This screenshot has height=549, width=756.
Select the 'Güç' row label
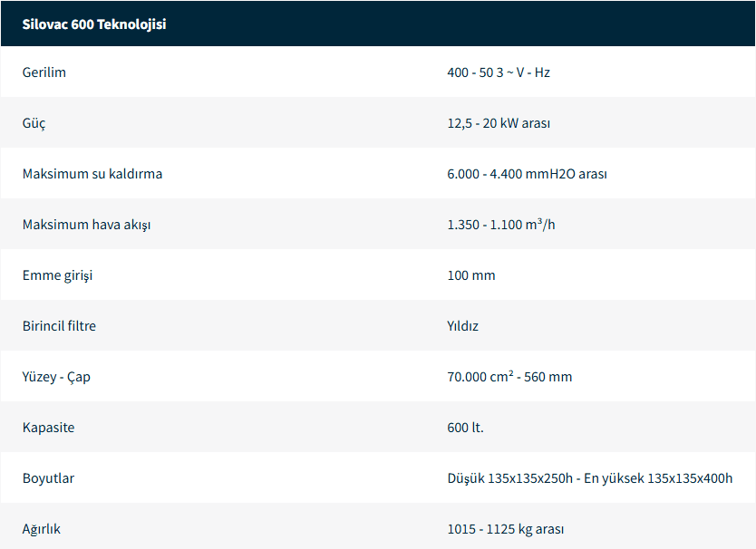pos(34,123)
